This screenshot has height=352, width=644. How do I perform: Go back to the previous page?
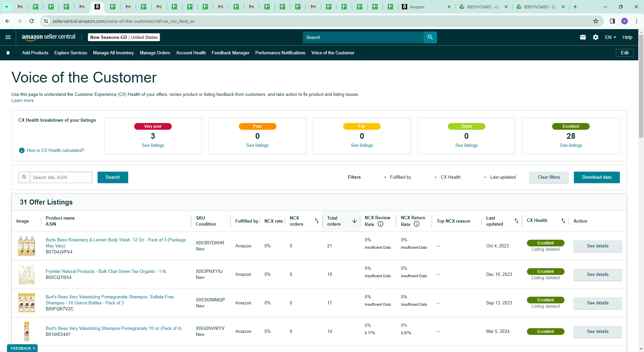pos(7,21)
